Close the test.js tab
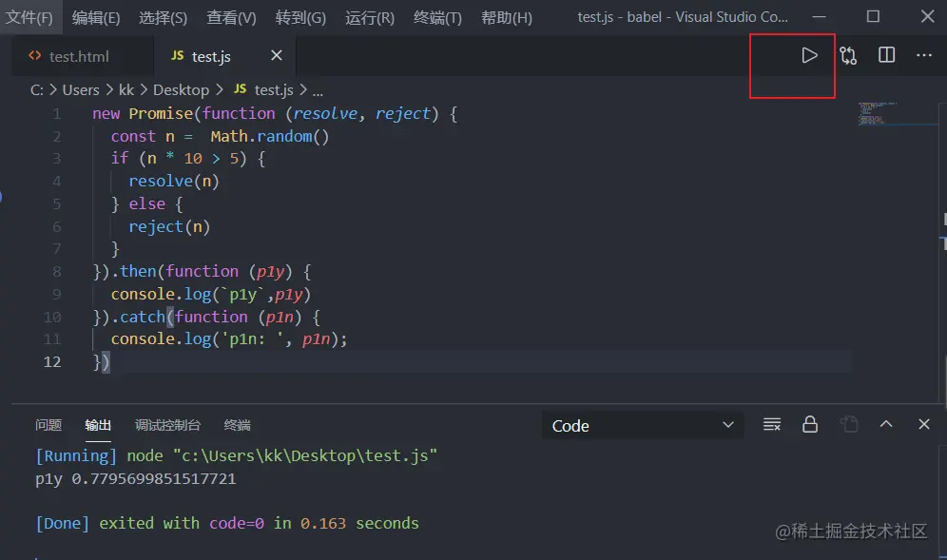This screenshot has height=560, width=947. [x=277, y=56]
